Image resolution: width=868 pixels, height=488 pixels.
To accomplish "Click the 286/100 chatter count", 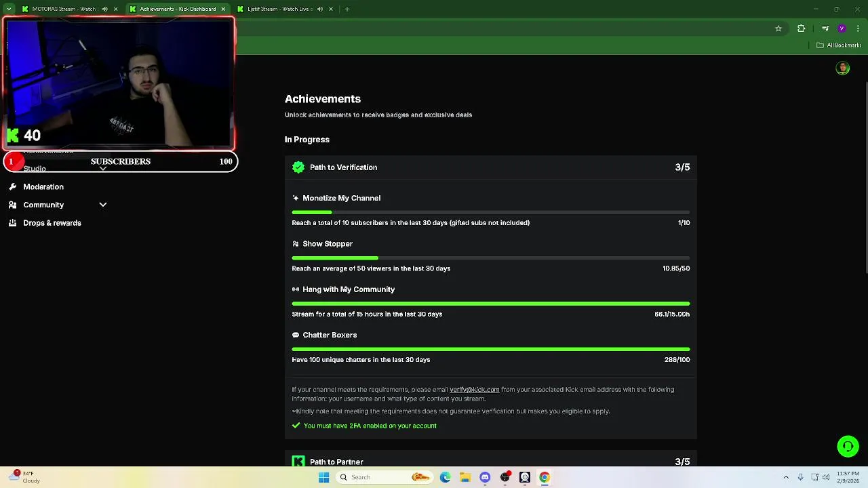I will pyautogui.click(x=677, y=360).
